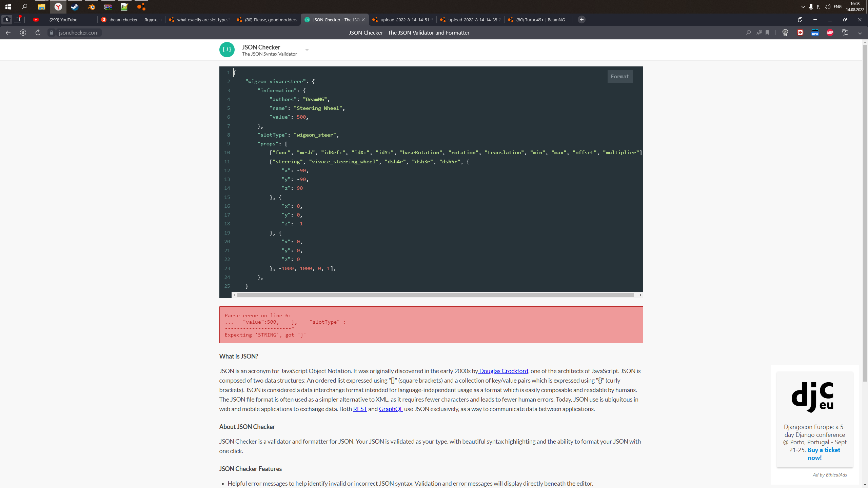Close the JSON Checker tab
The width and height of the screenshot is (868, 488).
point(363,20)
